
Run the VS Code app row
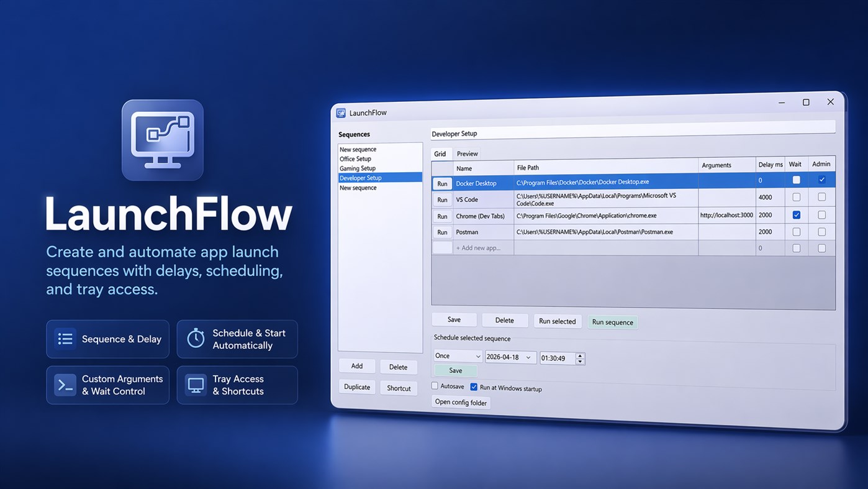click(x=442, y=199)
